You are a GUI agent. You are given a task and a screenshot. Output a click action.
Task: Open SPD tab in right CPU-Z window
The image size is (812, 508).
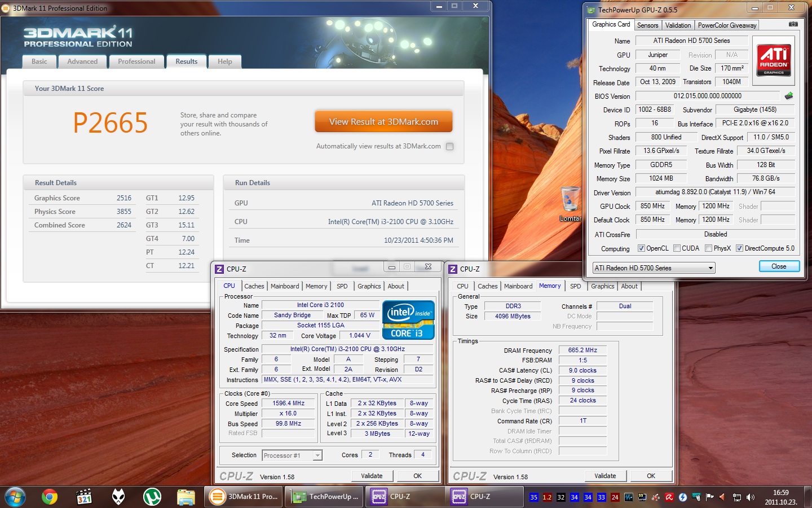click(575, 286)
